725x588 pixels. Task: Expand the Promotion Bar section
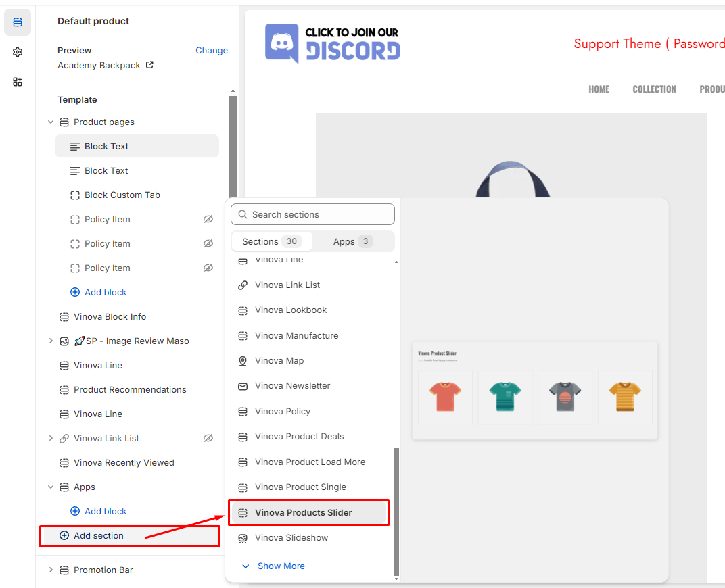(x=51, y=570)
